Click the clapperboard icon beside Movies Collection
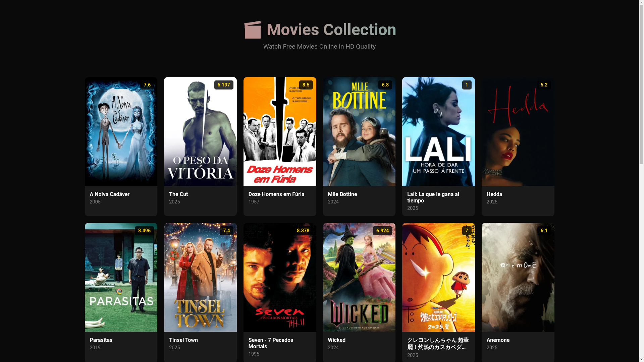The width and height of the screenshot is (644, 362). pyautogui.click(x=253, y=30)
